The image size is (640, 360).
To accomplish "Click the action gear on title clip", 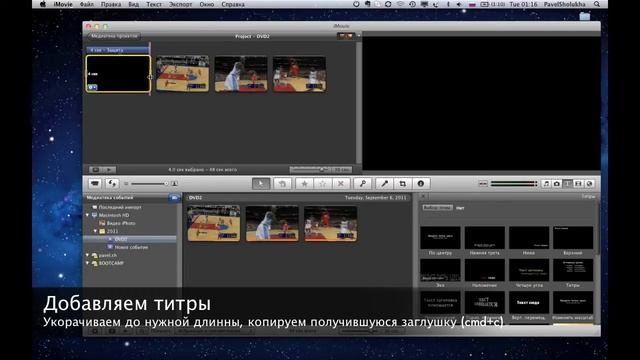I will click(x=93, y=87).
